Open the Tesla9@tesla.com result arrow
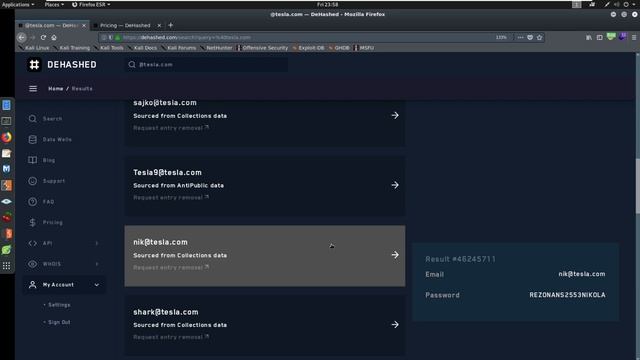Viewport: 640px width, 360px height. [395, 185]
